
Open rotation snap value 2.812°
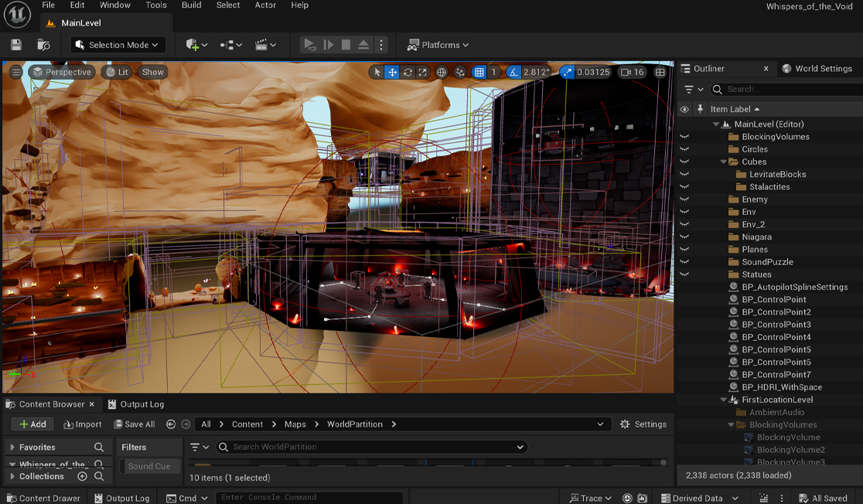click(536, 72)
